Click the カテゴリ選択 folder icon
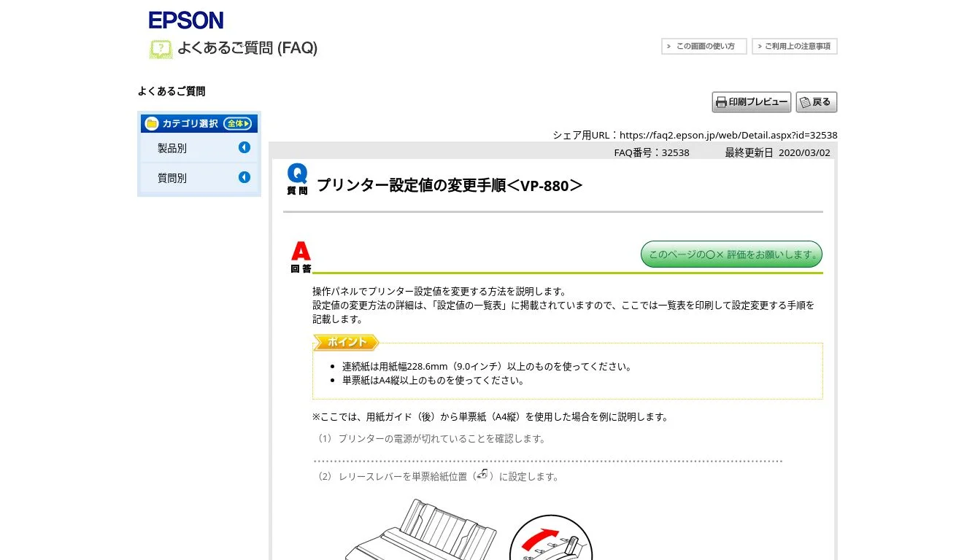The width and height of the screenshot is (975, 560). (152, 123)
